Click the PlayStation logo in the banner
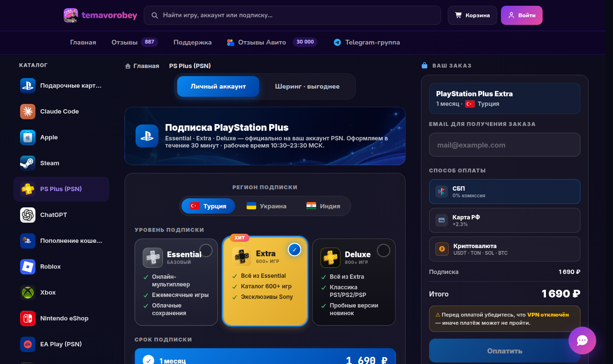Screen dimensions: 613x364 tap(147, 136)
